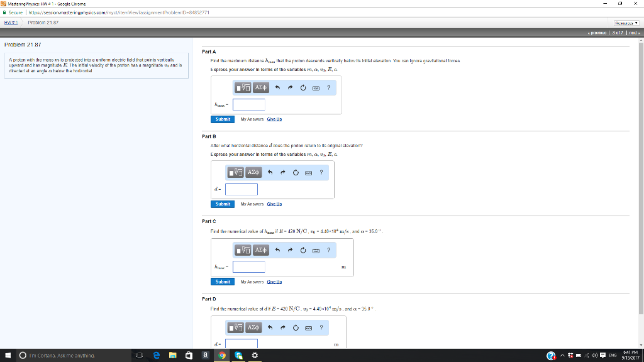Open help in Part D toolbar
The width and height of the screenshot is (644, 362).
tap(321, 327)
